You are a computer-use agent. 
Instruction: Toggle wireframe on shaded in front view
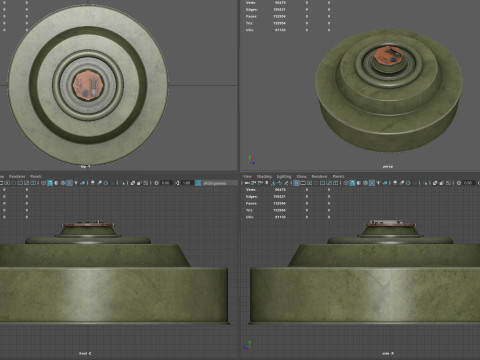click(x=63, y=183)
